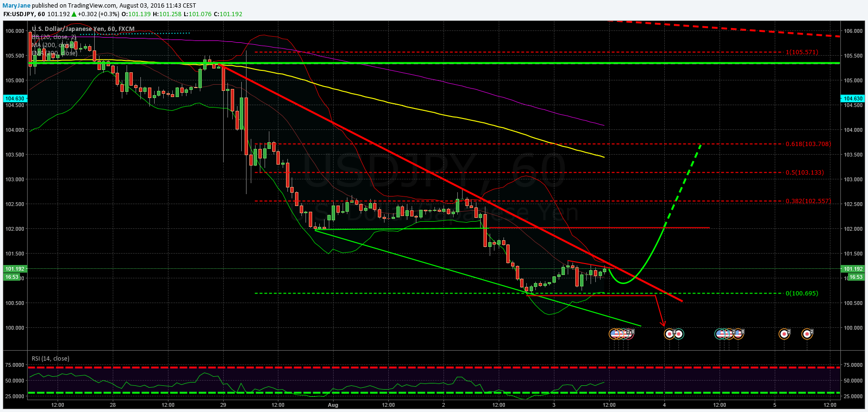The image size is (868, 412).
Task: Select the BB (20, close, 2) indicator legend
Action: [x=54, y=37]
